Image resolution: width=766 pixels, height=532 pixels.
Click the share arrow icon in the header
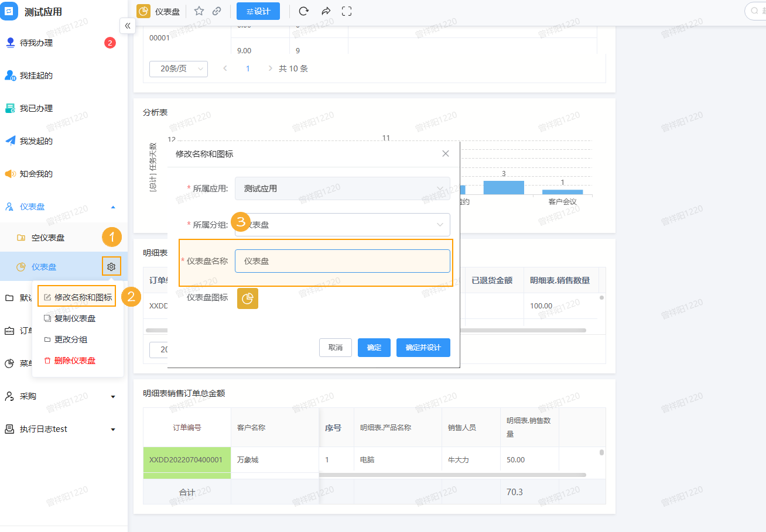coord(325,11)
